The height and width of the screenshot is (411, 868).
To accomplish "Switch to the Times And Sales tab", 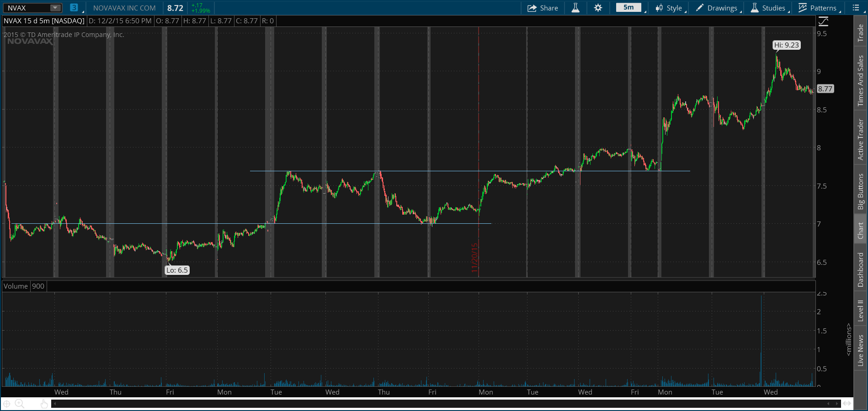I will point(861,81).
